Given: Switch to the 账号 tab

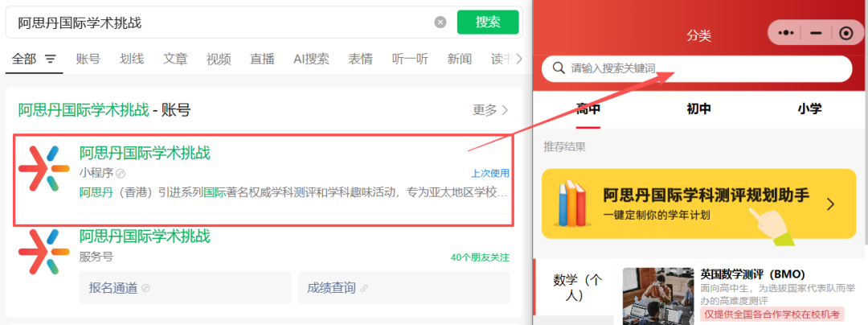Looking at the screenshot, I should [88, 59].
